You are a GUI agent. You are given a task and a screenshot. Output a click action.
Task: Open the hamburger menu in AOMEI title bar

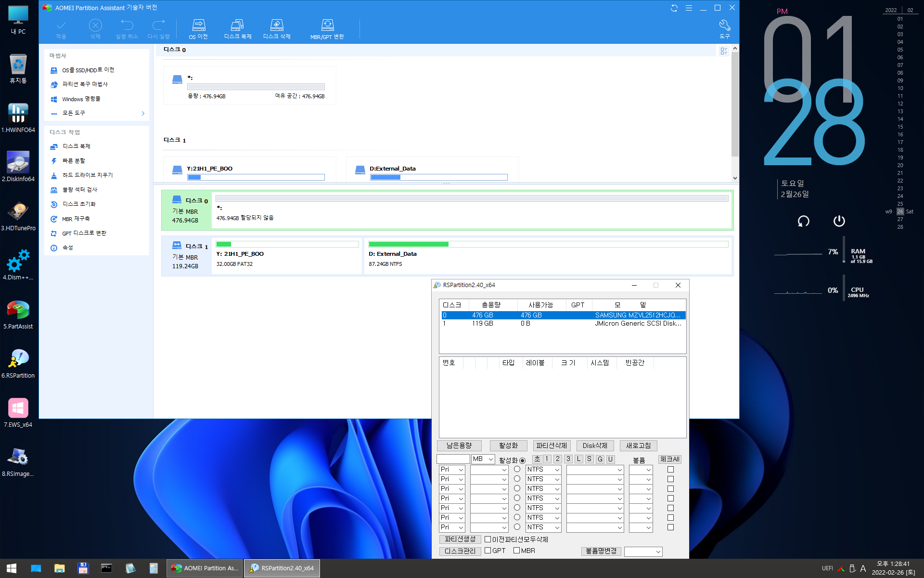(689, 8)
